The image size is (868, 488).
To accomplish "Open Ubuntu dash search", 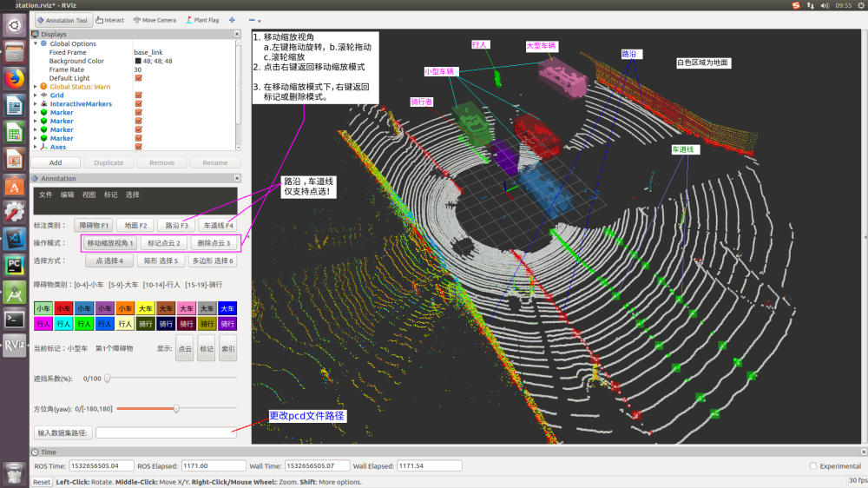I will pyautogui.click(x=15, y=25).
